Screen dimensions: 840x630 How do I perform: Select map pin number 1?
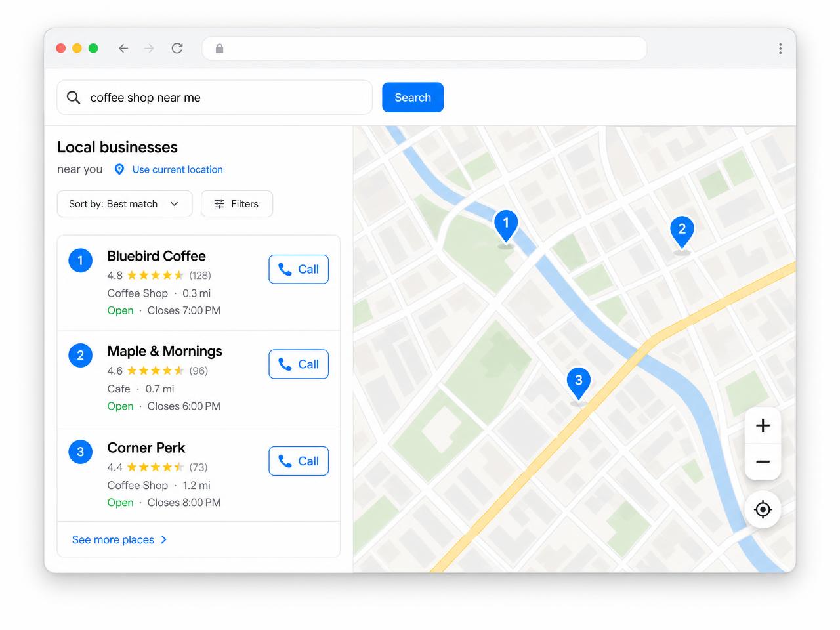click(506, 226)
